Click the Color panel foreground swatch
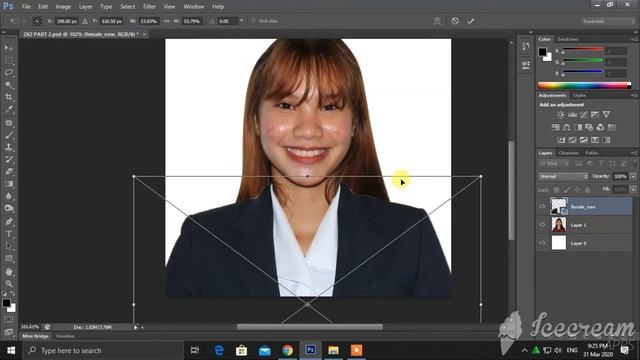Screen dimensions: 640x360 click(542, 52)
